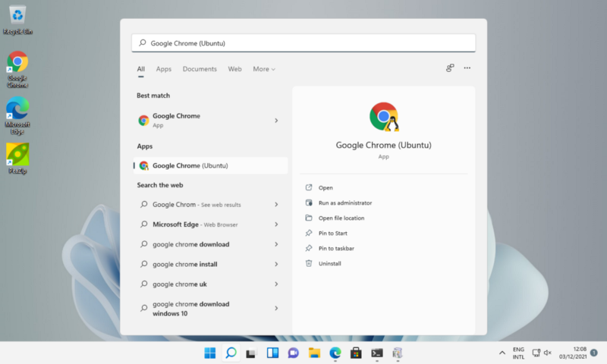Click the search account/feedback icon

(x=450, y=68)
